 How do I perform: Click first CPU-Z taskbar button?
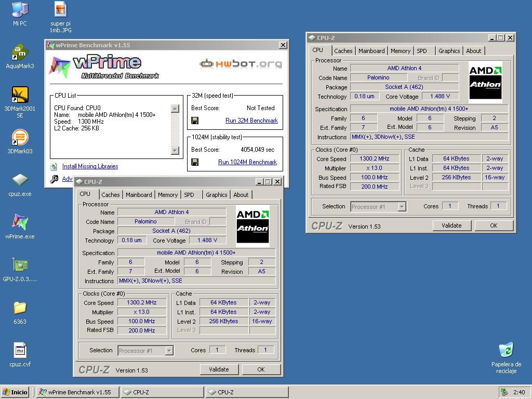(x=162, y=392)
